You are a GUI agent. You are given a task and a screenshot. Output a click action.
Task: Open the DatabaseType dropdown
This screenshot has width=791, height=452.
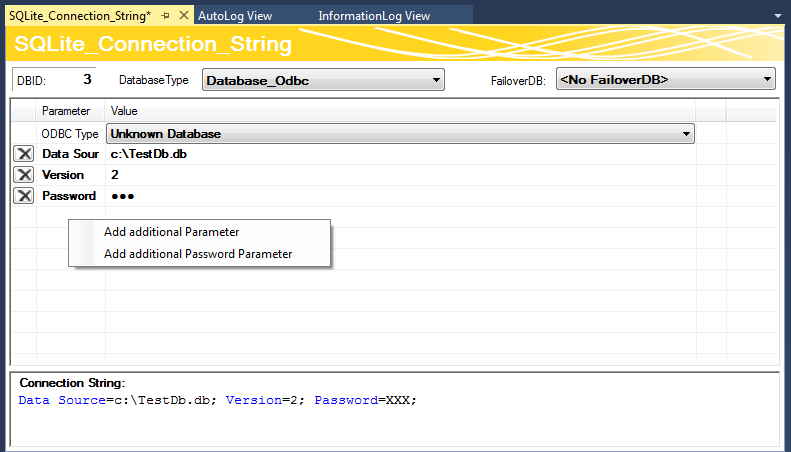tap(323, 80)
